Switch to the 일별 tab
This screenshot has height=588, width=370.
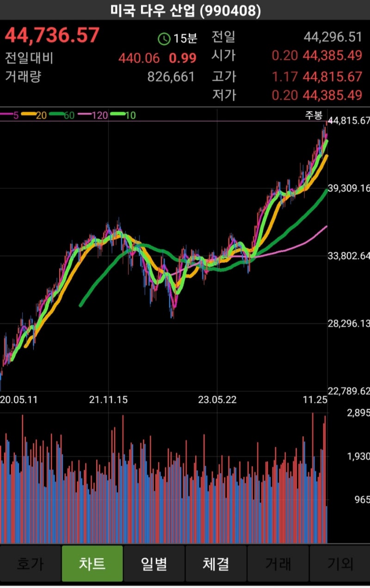coord(154,564)
